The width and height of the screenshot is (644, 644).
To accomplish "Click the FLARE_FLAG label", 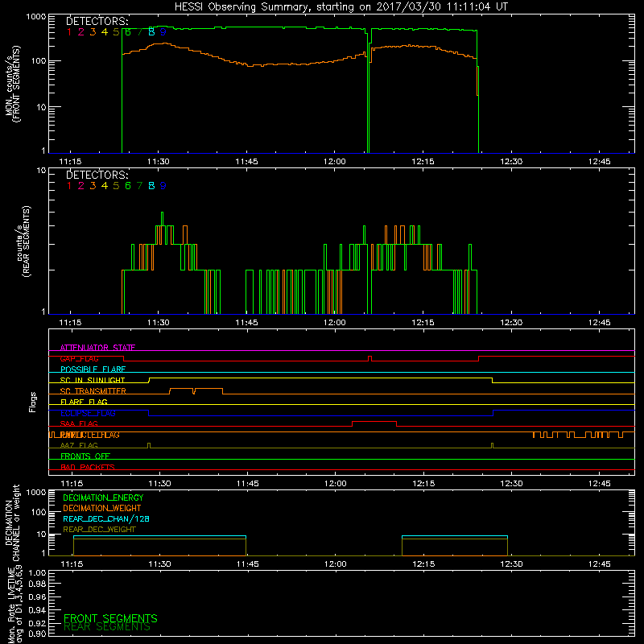I will click(x=84, y=402).
